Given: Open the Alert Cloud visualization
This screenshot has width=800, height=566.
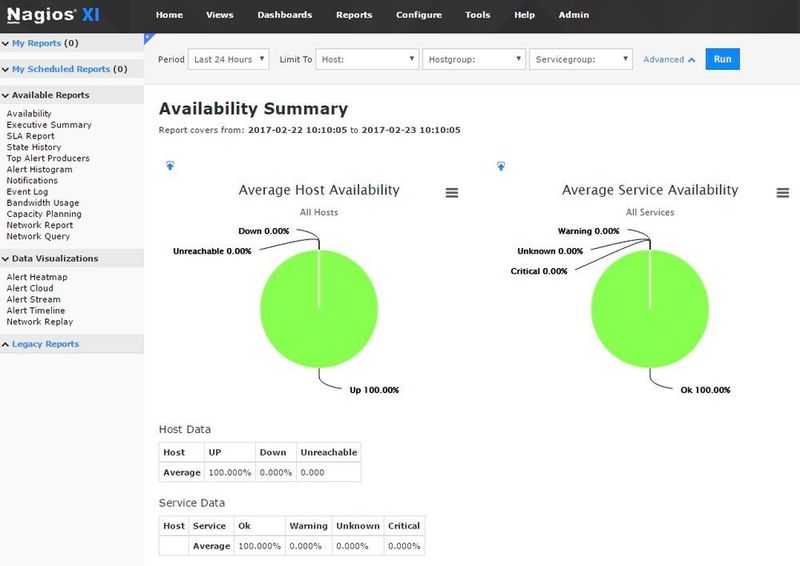Looking at the screenshot, I should coord(30,288).
